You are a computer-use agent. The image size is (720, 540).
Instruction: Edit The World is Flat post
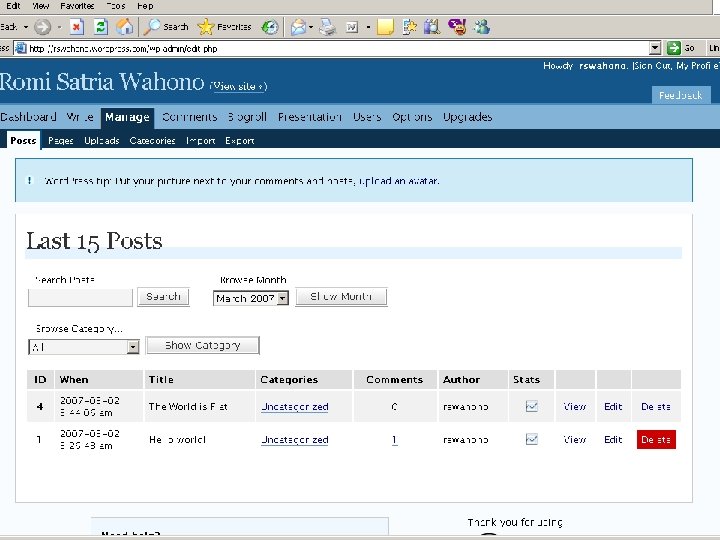pos(613,406)
